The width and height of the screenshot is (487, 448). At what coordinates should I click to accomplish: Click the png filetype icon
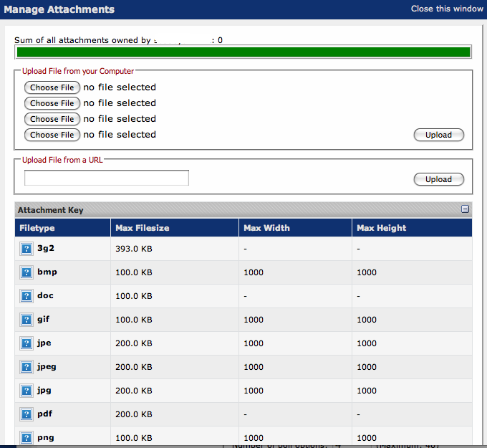(x=26, y=438)
